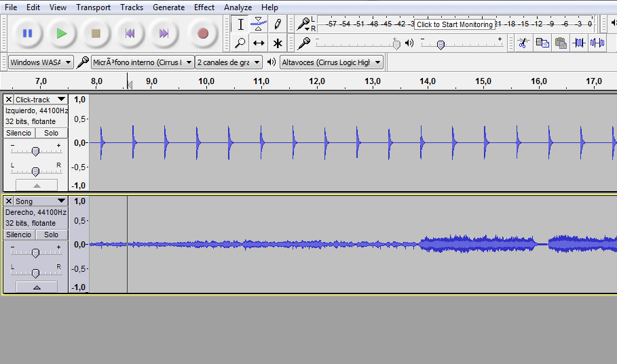Collapse the Click-track track
This screenshot has height=364, width=617.
(x=37, y=185)
